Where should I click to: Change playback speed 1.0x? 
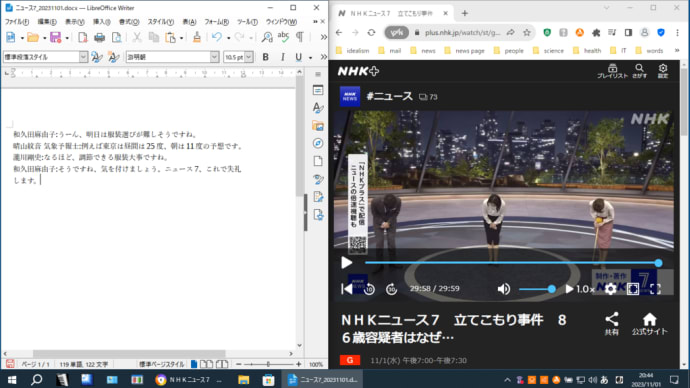pos(580,289)
